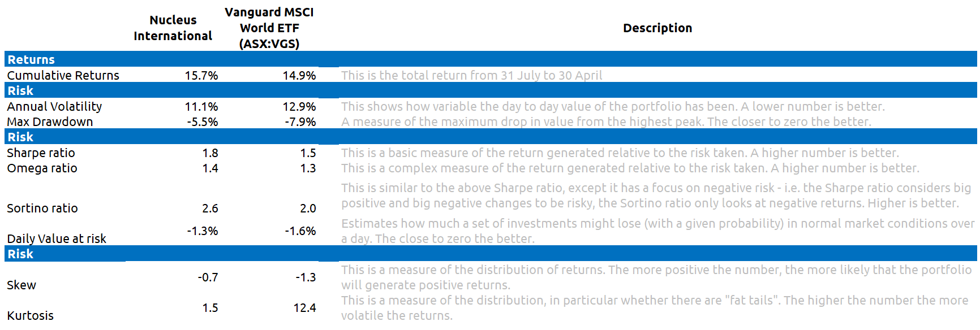Screen dimensions: 980x330
Task: Click the blue Returns section header
Action: tap(491, 59)
